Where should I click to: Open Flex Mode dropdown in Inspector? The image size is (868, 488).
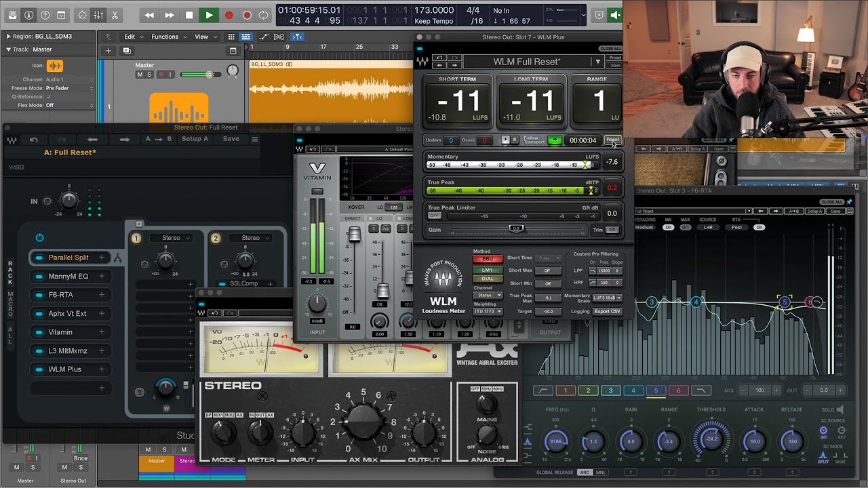coord(69,106)
